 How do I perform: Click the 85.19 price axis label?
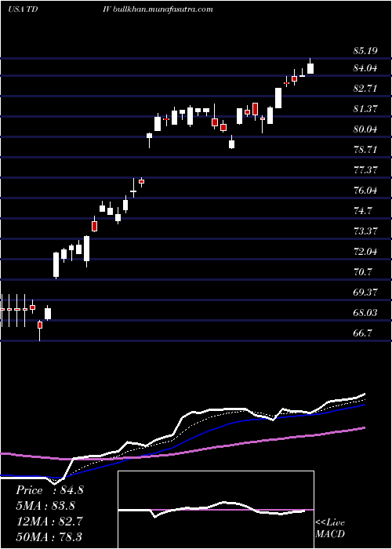coord(365,51)
